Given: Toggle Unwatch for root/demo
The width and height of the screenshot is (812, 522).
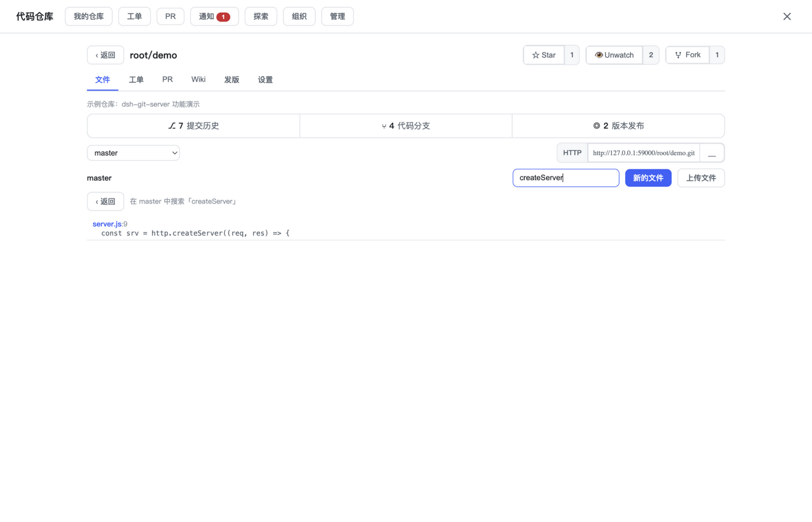Looking at the screenshot, I should pos(614,55).
